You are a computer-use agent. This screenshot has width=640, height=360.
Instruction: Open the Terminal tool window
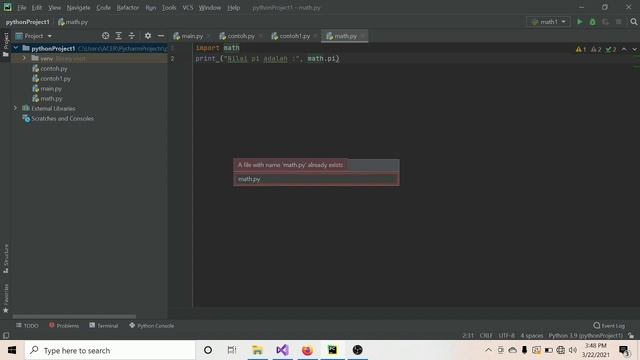(x=104, y=326)
